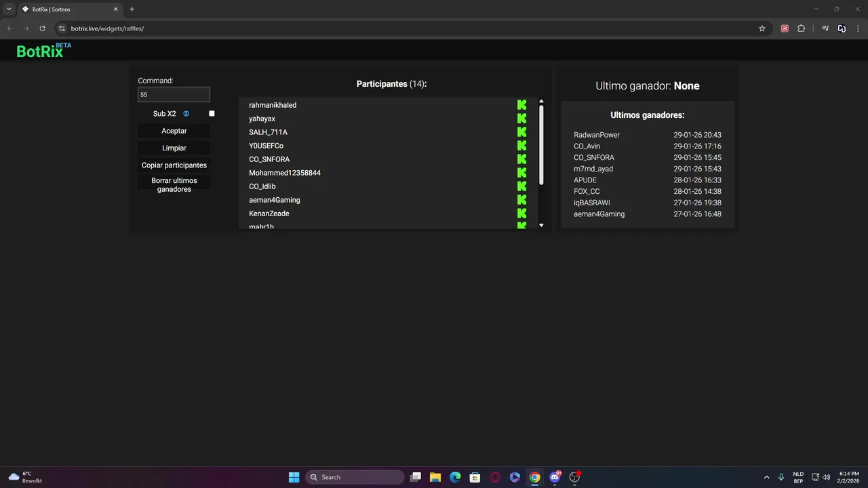Click the participants list scrollbar thumb
The width and height of the screenshot is (868, 488).
(x=541, y=145)
